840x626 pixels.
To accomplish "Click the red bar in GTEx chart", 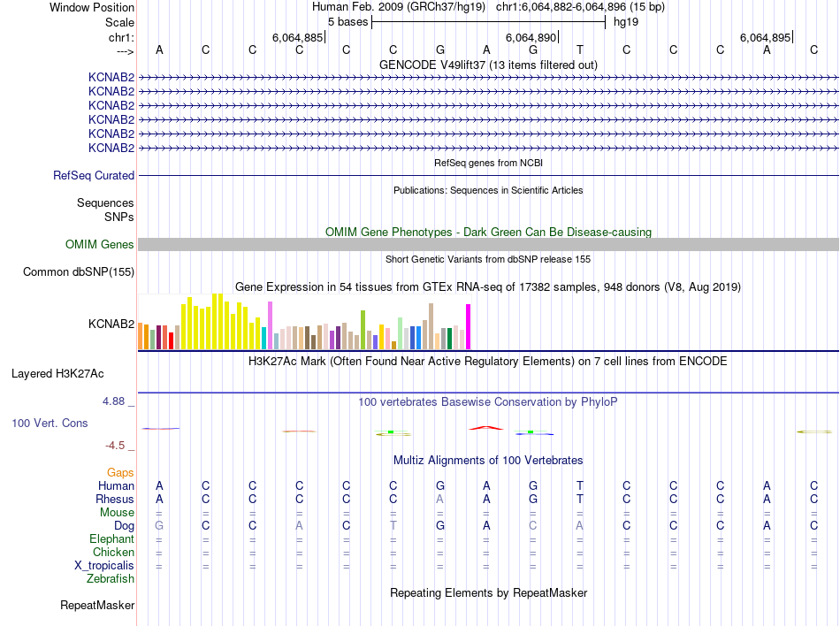I will (171, 340).
